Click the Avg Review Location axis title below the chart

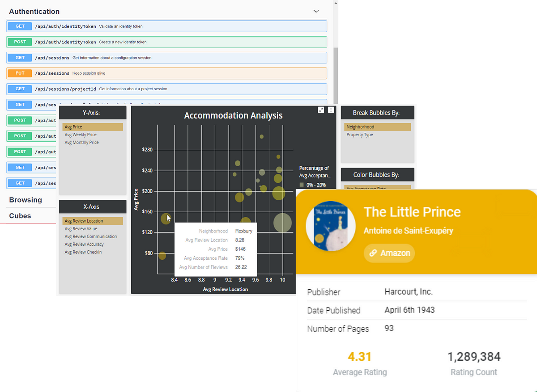pos(225,289)
